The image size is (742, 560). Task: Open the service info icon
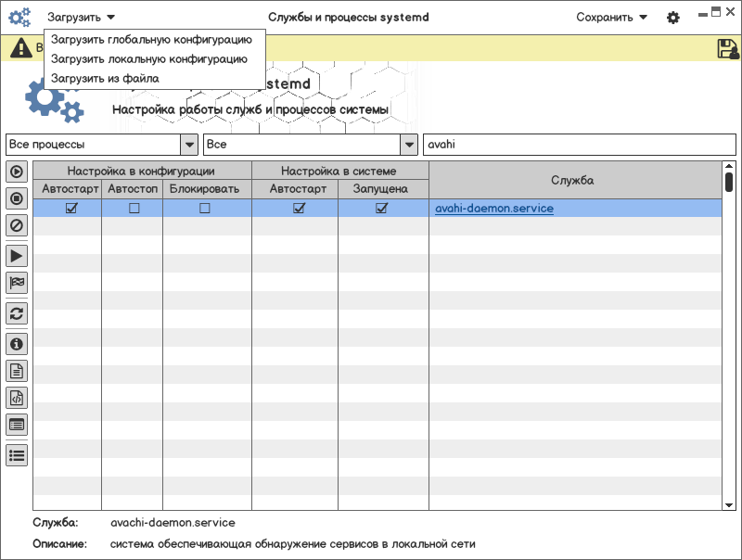tap(17, 344)
